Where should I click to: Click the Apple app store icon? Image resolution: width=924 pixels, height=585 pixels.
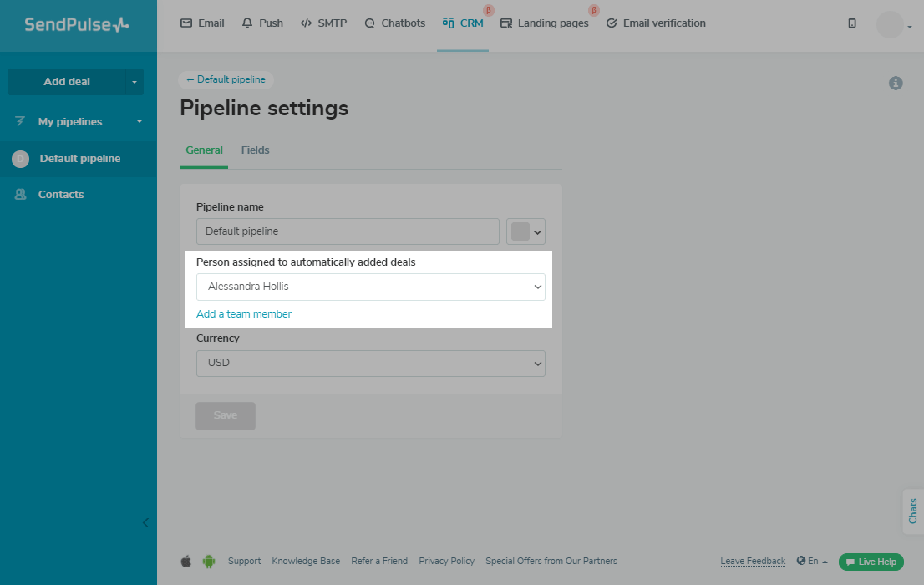[185, 562]
